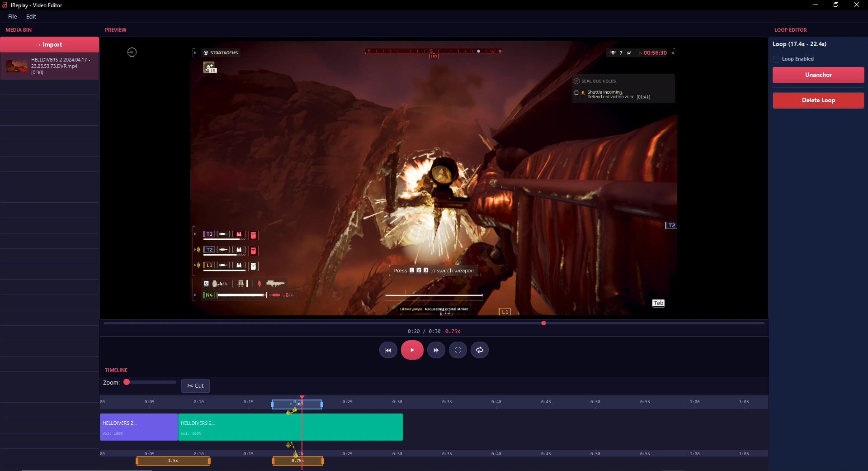The width and height of the screenshot is (868, 471).
Task: Select HELLDIVERS 2 thumbnail in media bin
Action: tap(17, 66)
